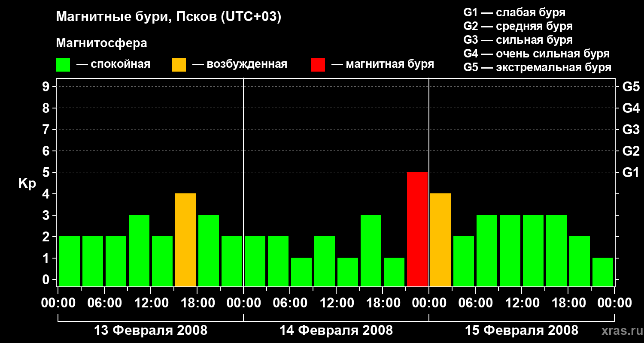
Task: Click the right-axis 'G2' storm level label
Action: point(631,151)
